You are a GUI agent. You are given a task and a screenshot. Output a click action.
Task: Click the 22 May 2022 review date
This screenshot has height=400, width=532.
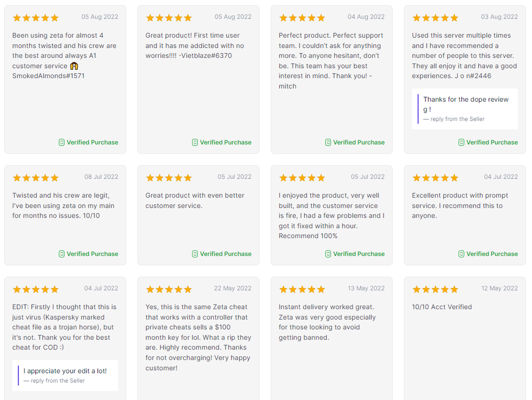click(232, 288)
